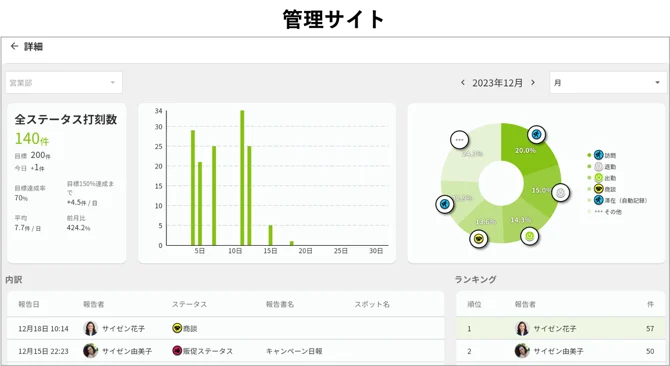Click the 販促ステータス icon in 12月15日 row
The image size is (670, 366).
[177, 351]
